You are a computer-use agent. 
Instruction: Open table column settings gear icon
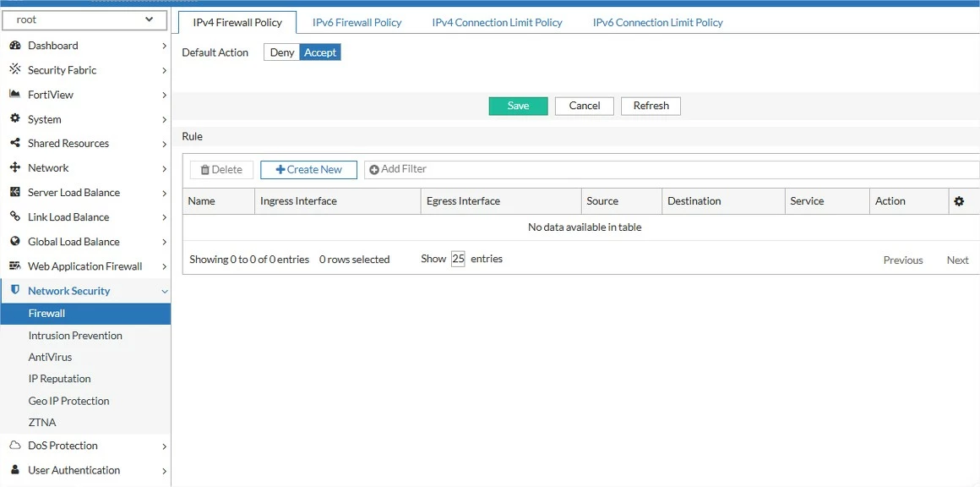pyautogui.click(x=959, y=200)
